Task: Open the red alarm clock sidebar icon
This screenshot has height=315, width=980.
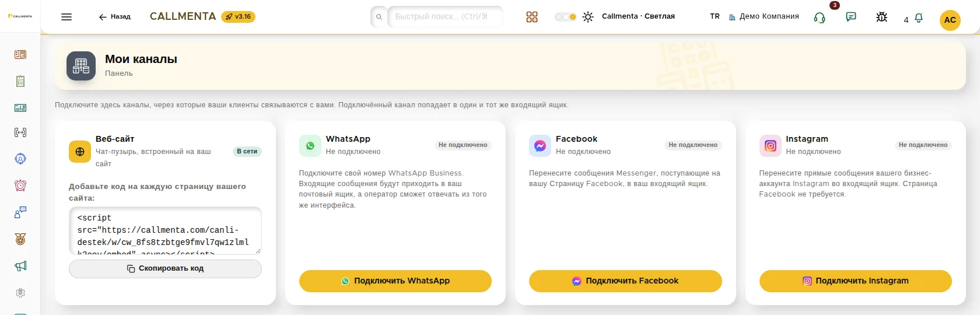Action: (x=20, y=185)
